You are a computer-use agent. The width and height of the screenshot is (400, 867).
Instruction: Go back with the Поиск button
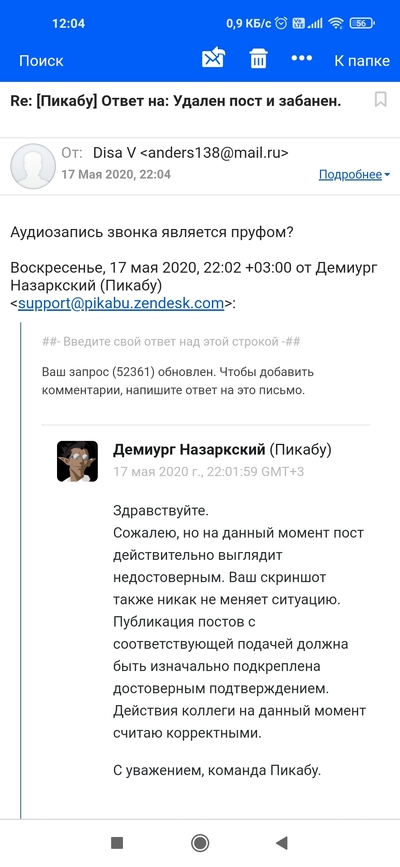(x=41, y=60)
